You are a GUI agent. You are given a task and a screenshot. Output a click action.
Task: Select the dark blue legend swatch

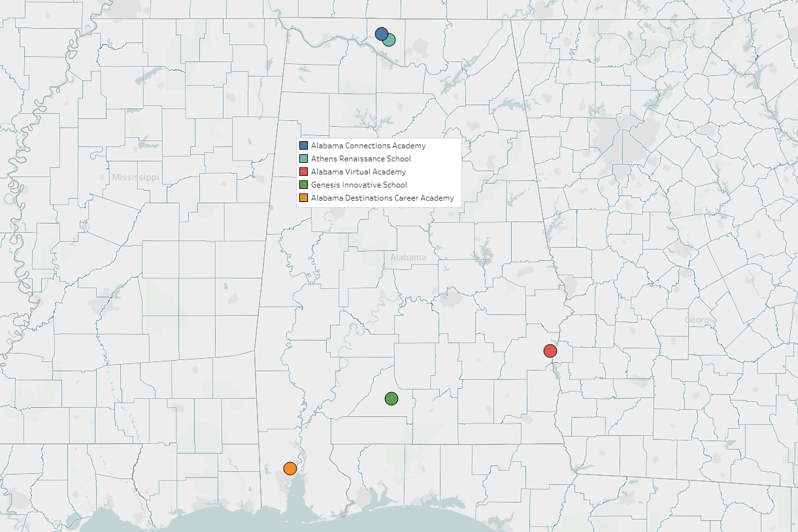coord(303,145)
